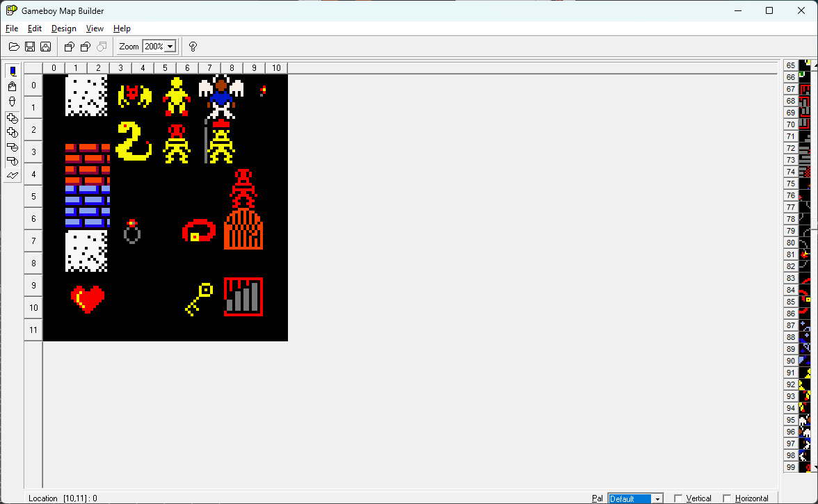Maximize the Gameboy Map Builder window
The height and width of the screenshot is (504, 818).
point(769,10)
